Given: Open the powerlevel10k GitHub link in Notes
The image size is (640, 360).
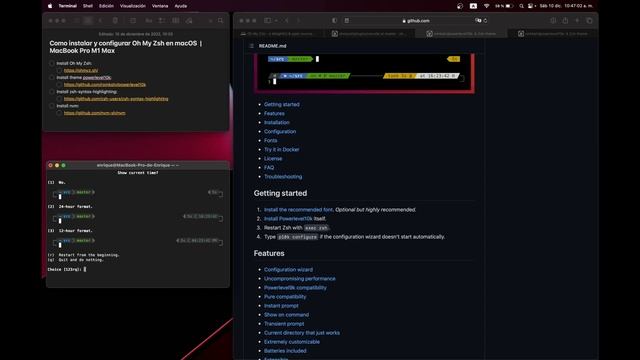Looking at the screenshot, I should coord(105,84).
